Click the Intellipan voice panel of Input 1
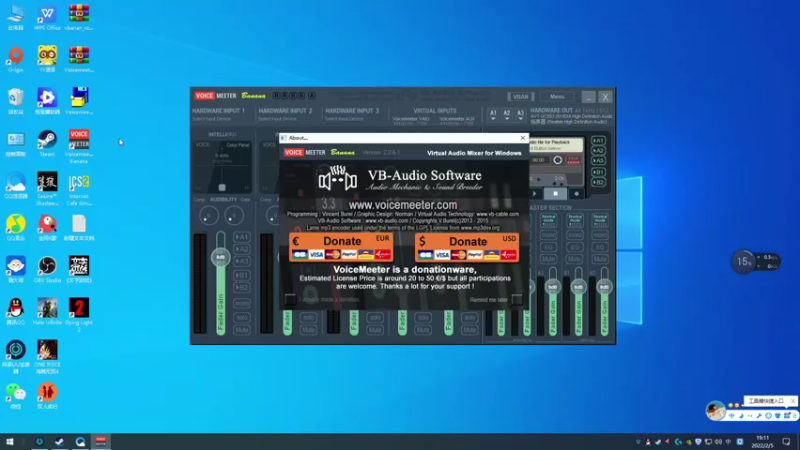Screen dimensions: 800x450 (x=222, y=166)
